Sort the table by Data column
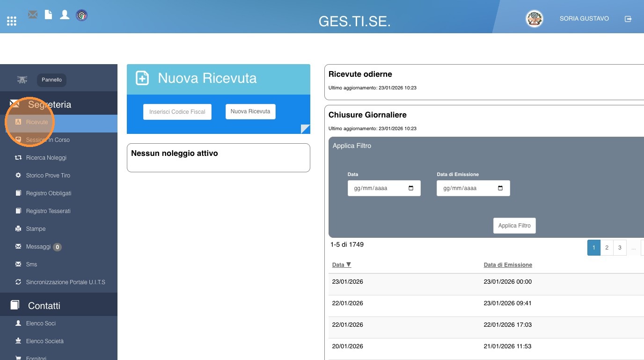This screenshot has width=644, height=360. [x=342, y=265]
